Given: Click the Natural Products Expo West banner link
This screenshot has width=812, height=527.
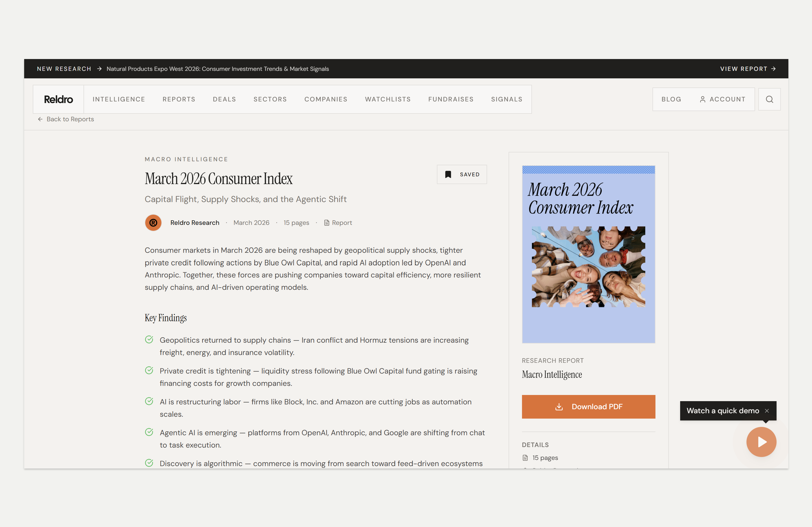Looking at the screenshot, I should 217,69.
